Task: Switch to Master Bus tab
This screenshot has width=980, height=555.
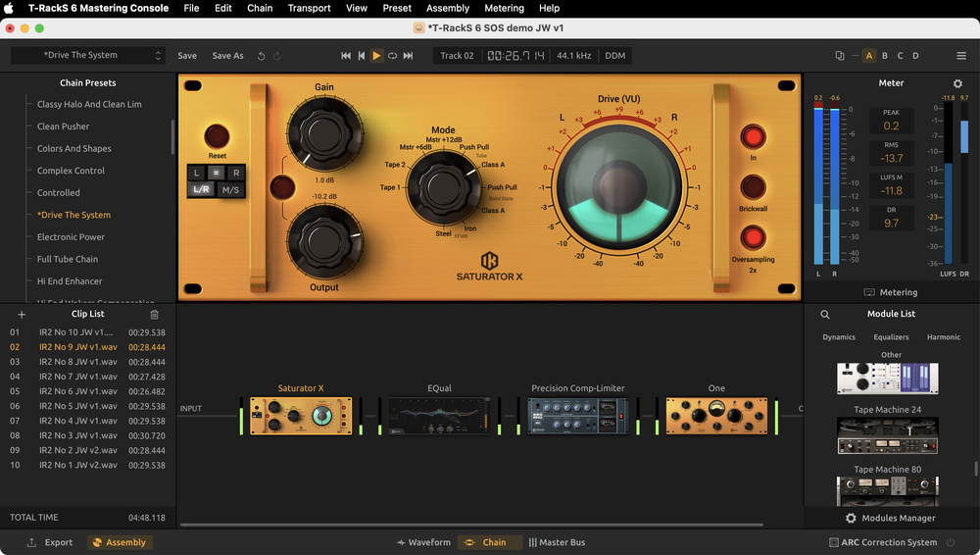Action: click(557, 542)
